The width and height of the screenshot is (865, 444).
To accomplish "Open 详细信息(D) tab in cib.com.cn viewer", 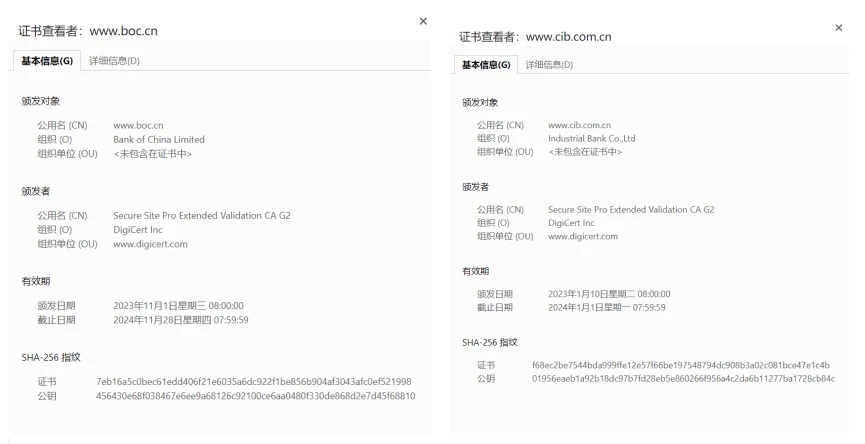I will tap(549, 65).
